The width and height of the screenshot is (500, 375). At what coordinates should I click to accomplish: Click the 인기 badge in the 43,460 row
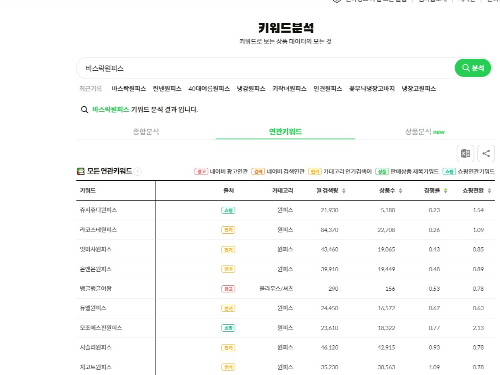tap(228, 250)
